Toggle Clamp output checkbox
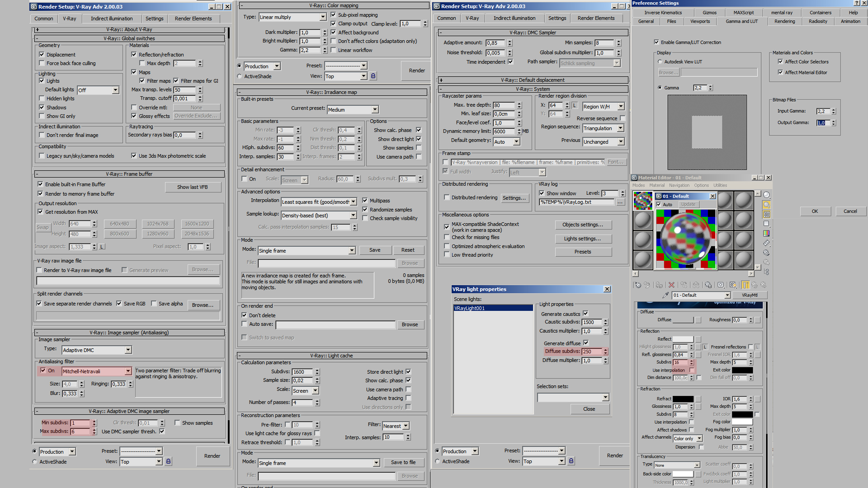The image size is (868, 488). pos(333,23)
